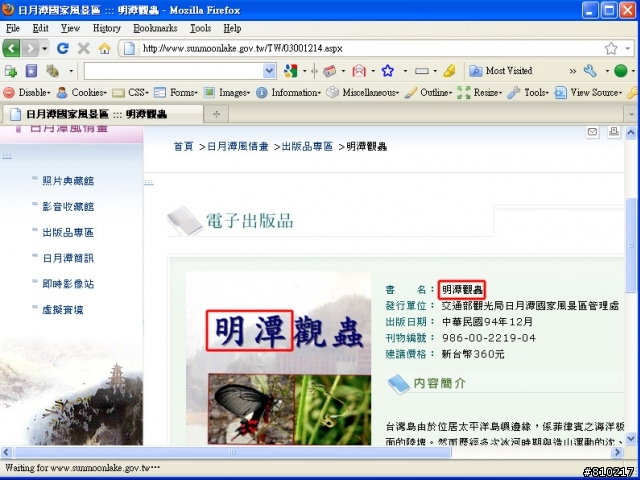640x480 pixels.
Task: Click the 出版品專區 breadcrumb link
Action: click(x=307, y=147)
